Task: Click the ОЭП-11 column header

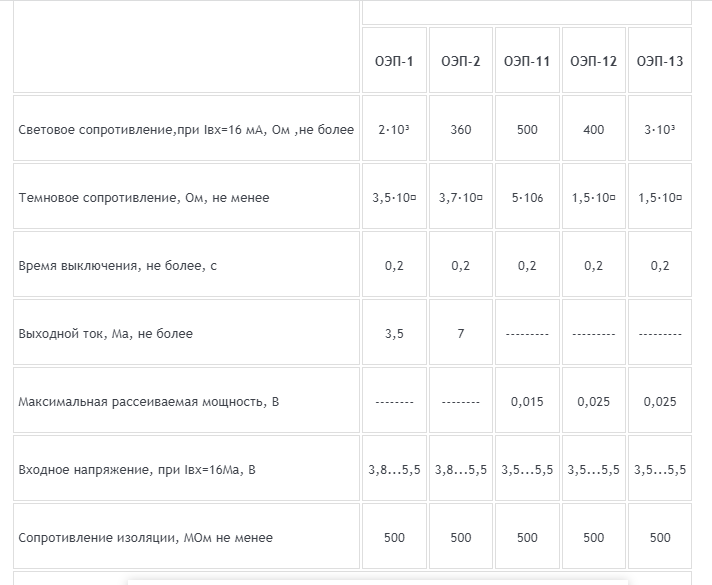Action: pyautogui.click(x=527, y=60)
